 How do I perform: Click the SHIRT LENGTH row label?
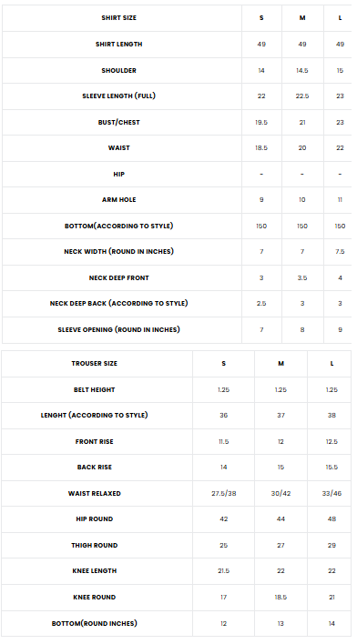[119, 44]
